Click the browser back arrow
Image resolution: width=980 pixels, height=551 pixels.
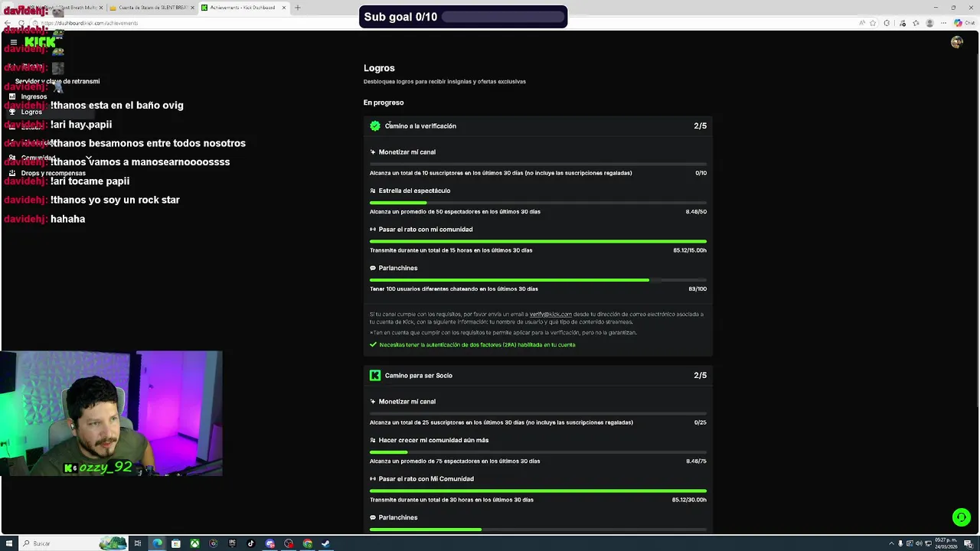8,23
